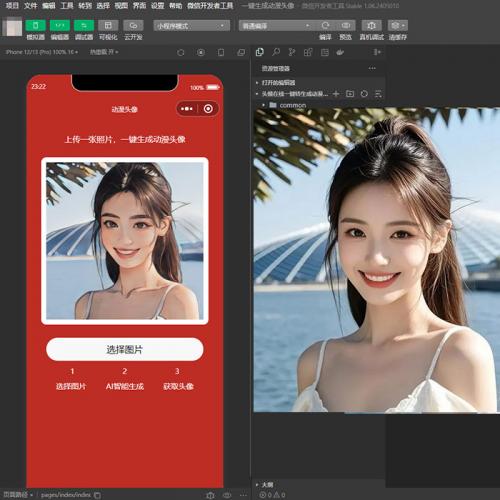Screen dimensions: 500x500
Task: Click the mini program capsule close circle
Action: 208,109
